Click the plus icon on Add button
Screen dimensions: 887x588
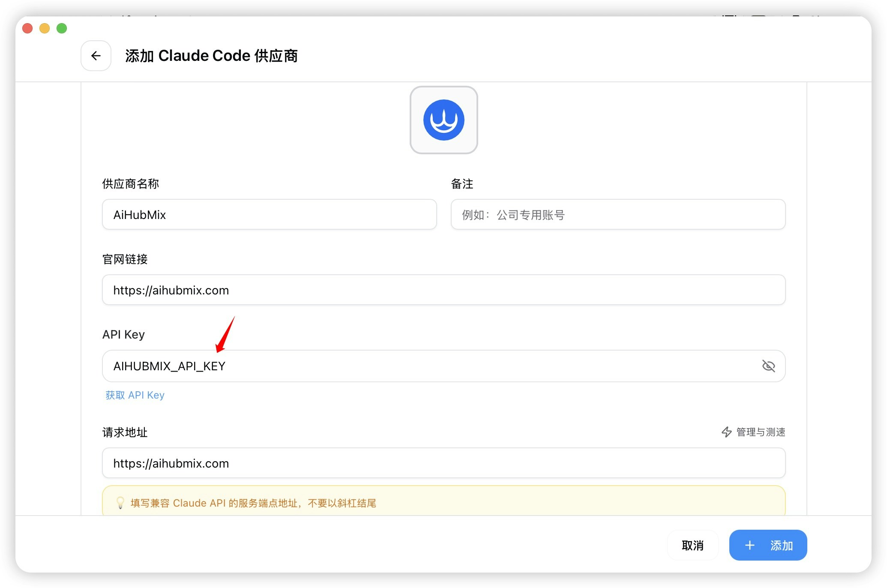coord(749,545)
